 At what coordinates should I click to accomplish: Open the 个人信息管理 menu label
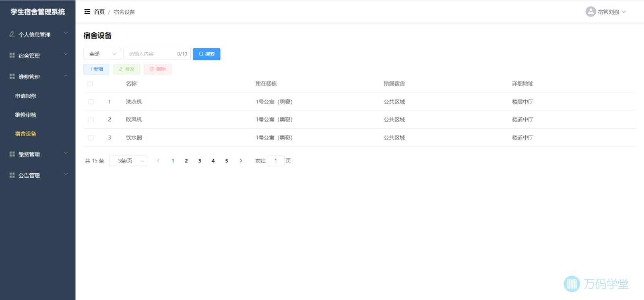34,35
